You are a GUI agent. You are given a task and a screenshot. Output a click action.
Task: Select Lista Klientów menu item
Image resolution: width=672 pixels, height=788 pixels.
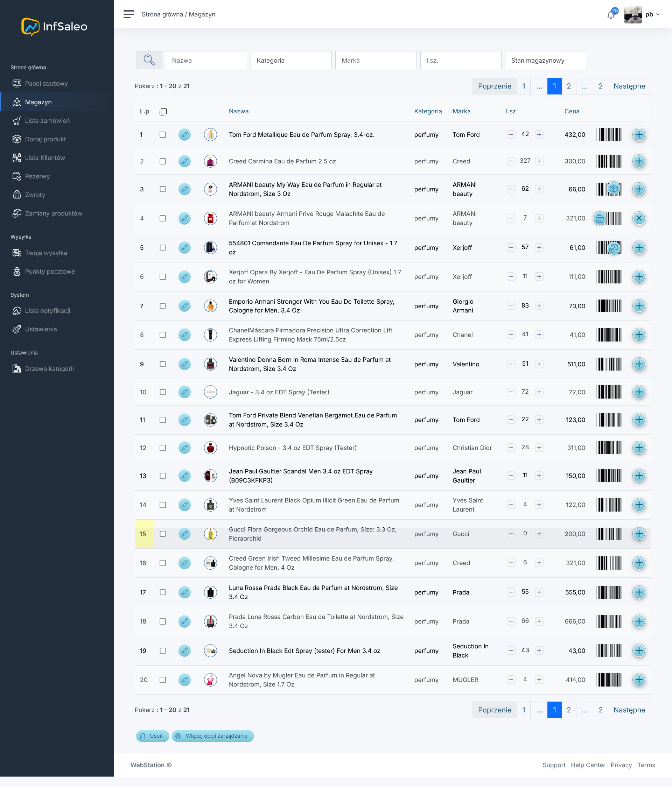45,158
